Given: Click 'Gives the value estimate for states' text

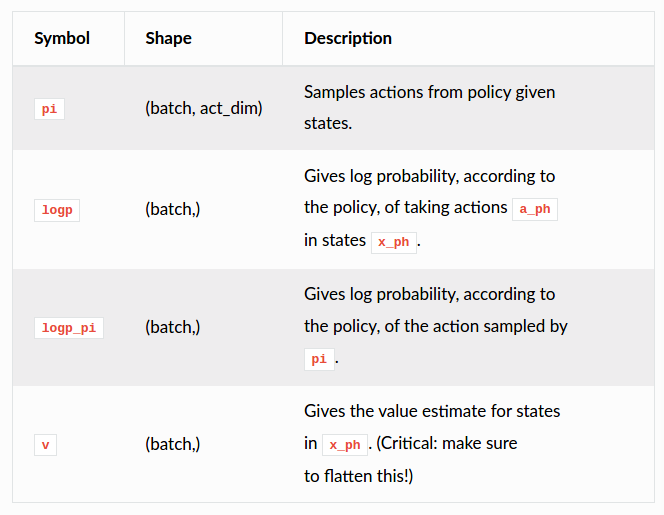Looking at the screenshot, I should pyautogui.click(x=432, y=411).
